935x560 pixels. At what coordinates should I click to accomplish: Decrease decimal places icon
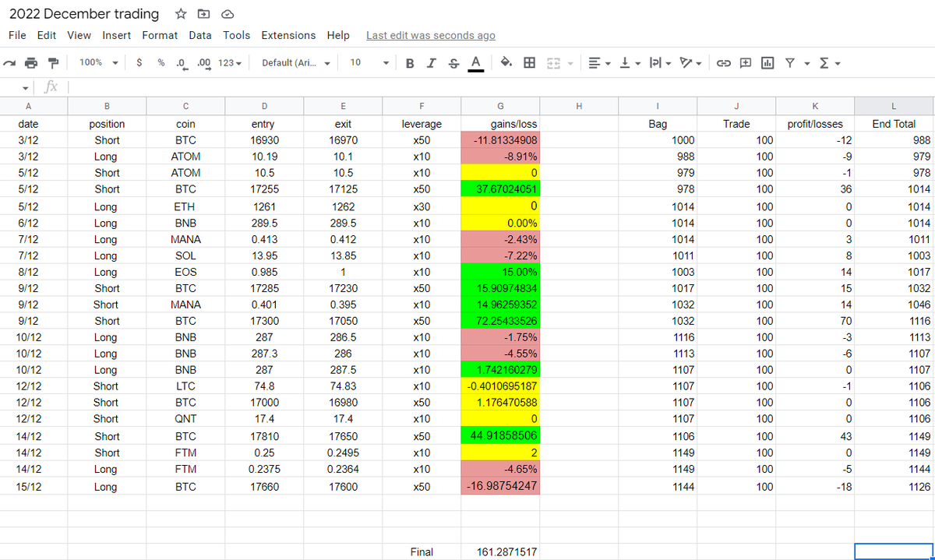(182, 62)
